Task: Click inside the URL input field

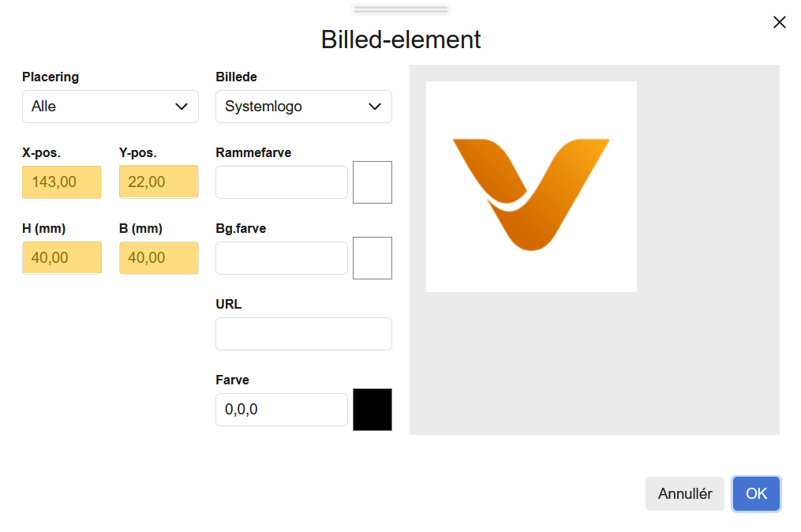Action: 303,333
